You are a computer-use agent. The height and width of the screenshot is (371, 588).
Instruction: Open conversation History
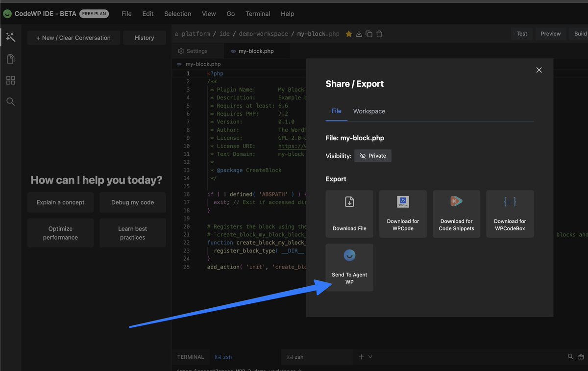click(x=144, y=38)
